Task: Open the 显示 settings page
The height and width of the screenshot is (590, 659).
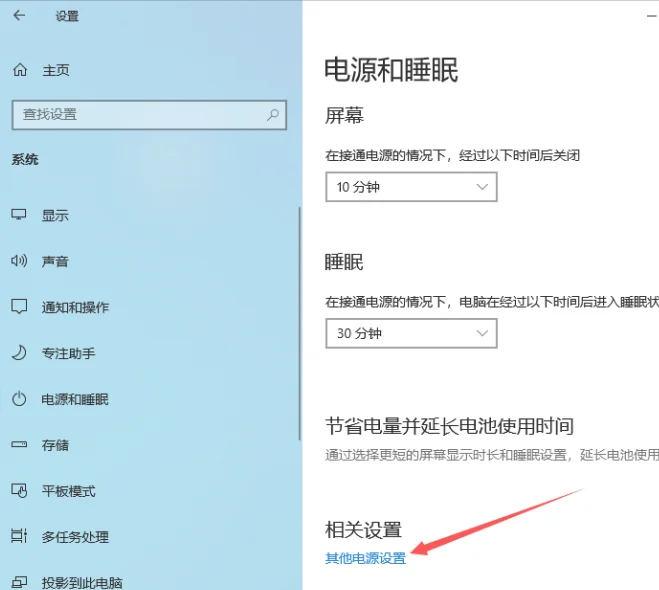Action: 55,216
